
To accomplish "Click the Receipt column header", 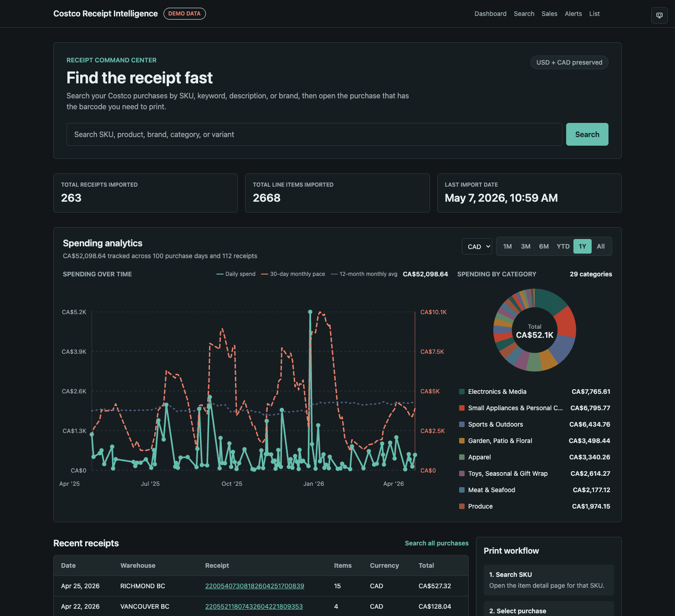I will click(x=217, y=565).
